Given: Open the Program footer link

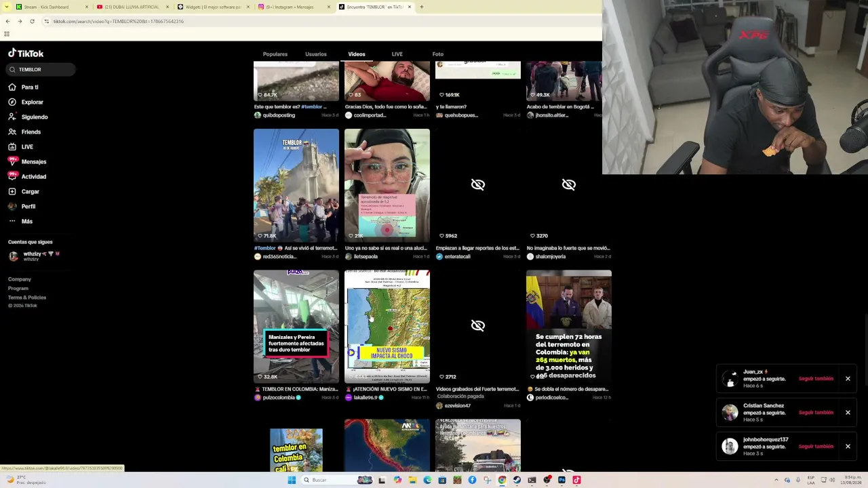Looking at the screenshot, I should pos(18,288).
